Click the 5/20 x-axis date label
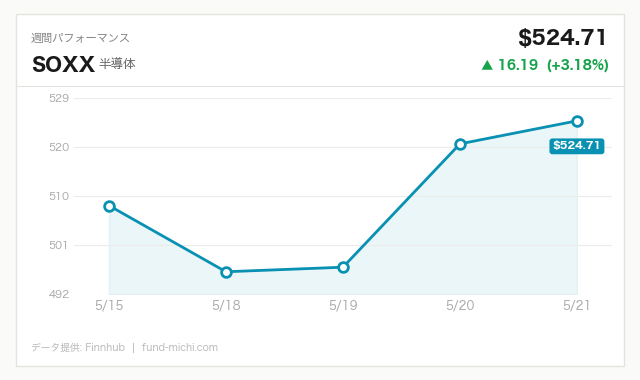This screenshot has height=380, width=640. click(460, 305)
